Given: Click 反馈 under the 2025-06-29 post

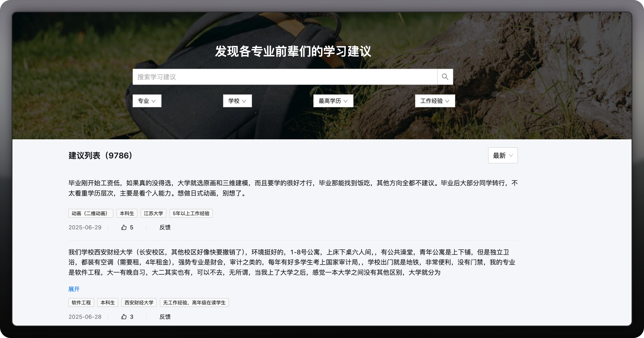Looking at the screenshot, I should coord(165,227).
